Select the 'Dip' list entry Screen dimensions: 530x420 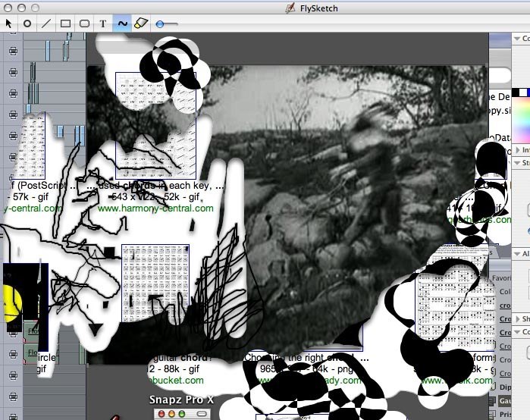pyautogui.click(x=505, y=387)
